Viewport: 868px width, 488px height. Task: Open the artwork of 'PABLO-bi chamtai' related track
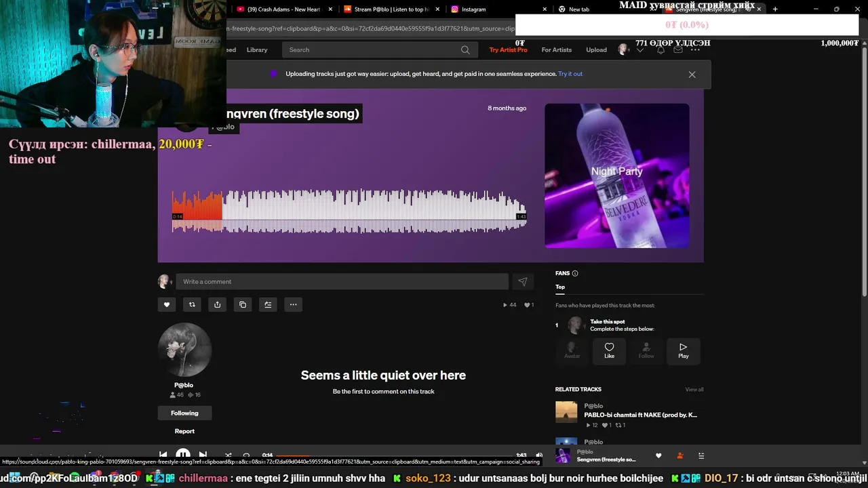pos(566,412)
